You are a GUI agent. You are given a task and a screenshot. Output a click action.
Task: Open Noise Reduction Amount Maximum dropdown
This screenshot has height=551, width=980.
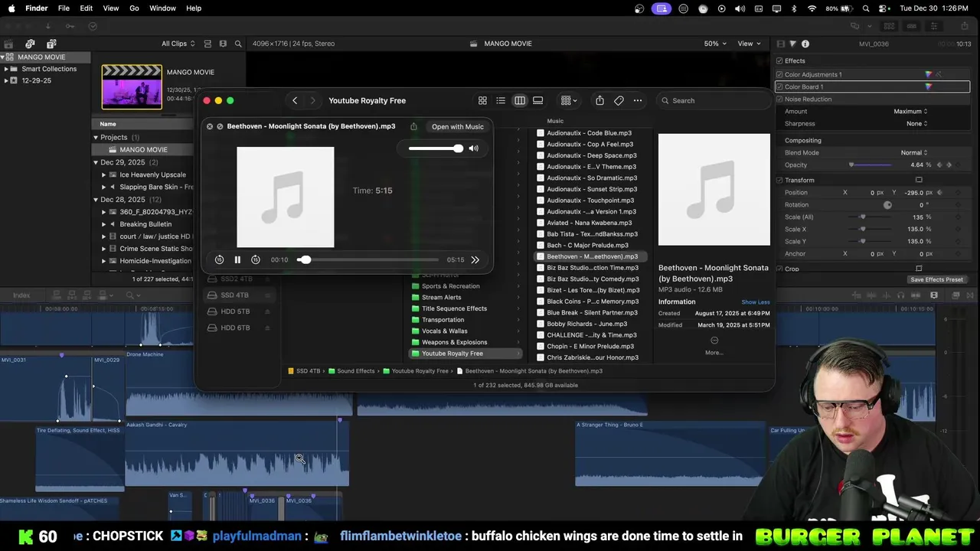[x=910, y=111]
